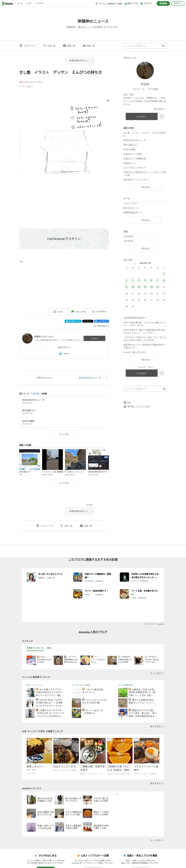186x868 pixels.
Task: Open 一覧を見る under 月別 section
Action: coord(145,249)
